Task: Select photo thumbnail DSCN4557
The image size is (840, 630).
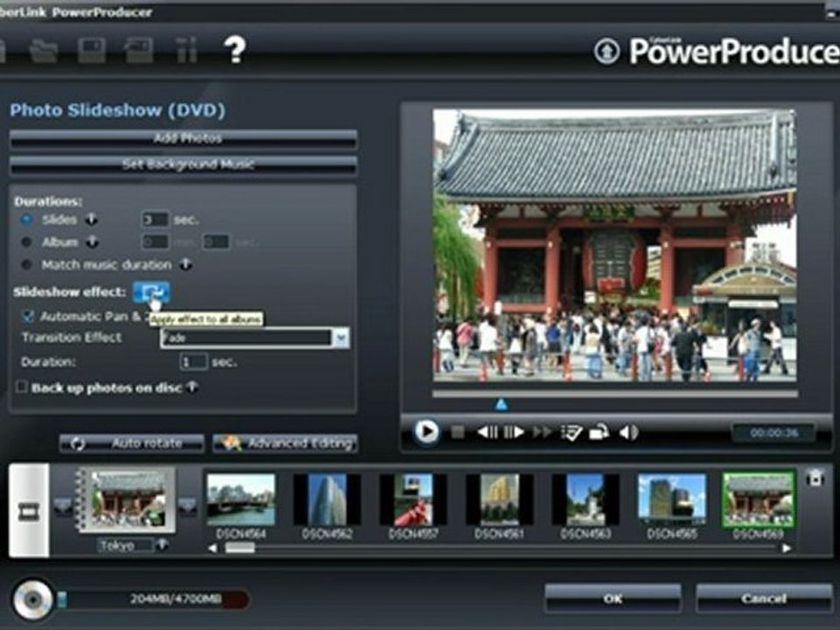Action: click(x=414, y=500)
